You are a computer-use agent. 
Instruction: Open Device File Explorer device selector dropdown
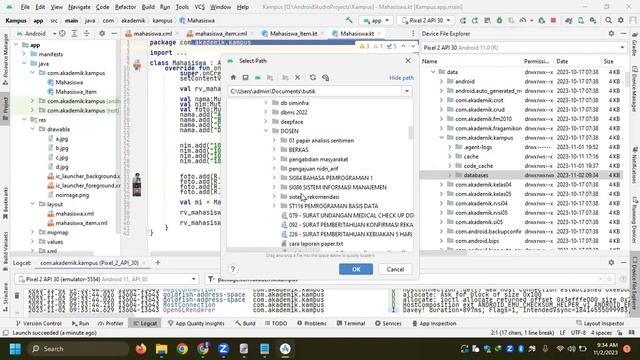click(x=524, y=48)
